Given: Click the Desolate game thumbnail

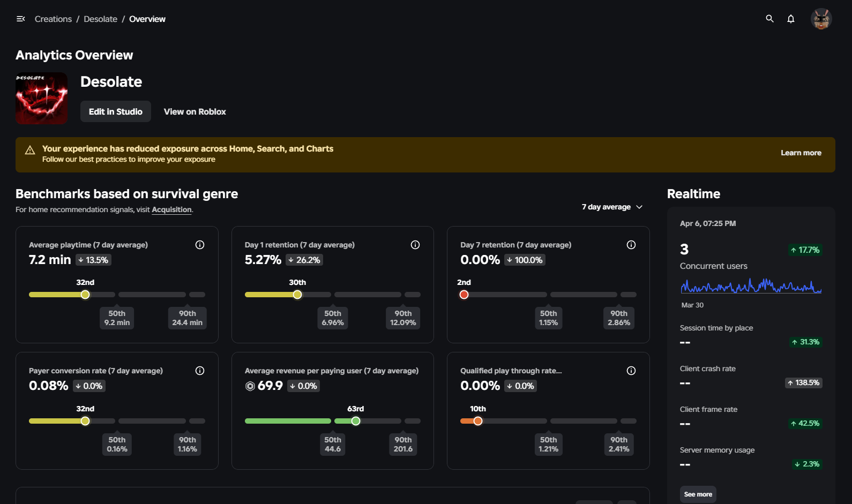Looking at the screenshot, I should pyautogui.click(x=41, y=98).
